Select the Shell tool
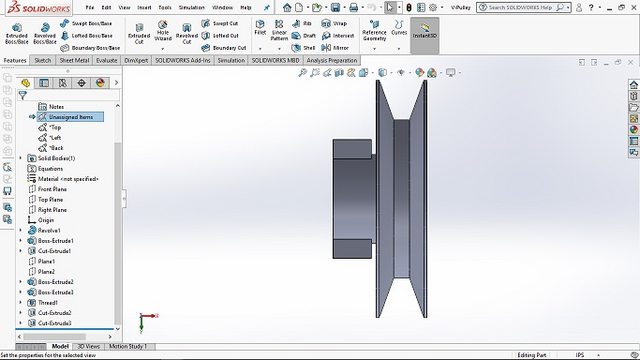 coord(303,48)
